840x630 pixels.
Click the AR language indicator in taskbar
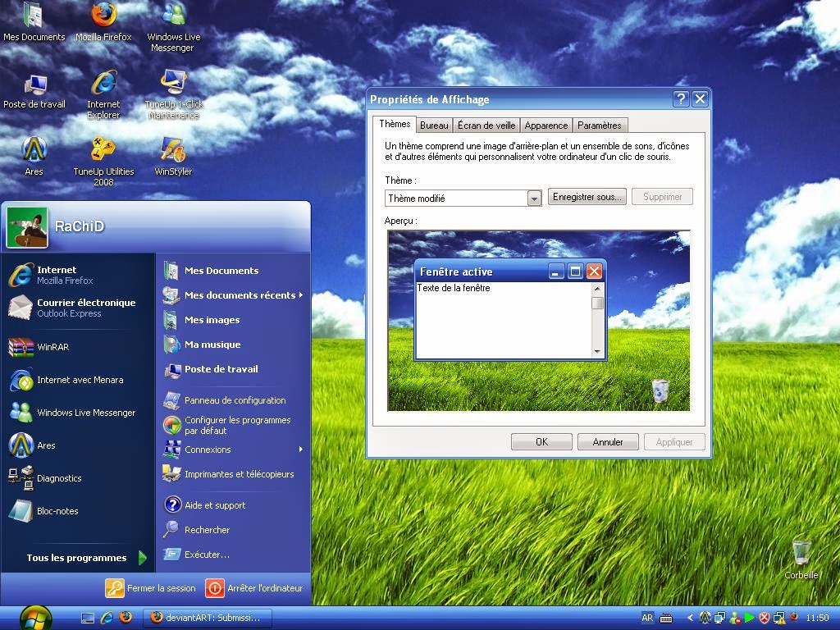(647, 618)
